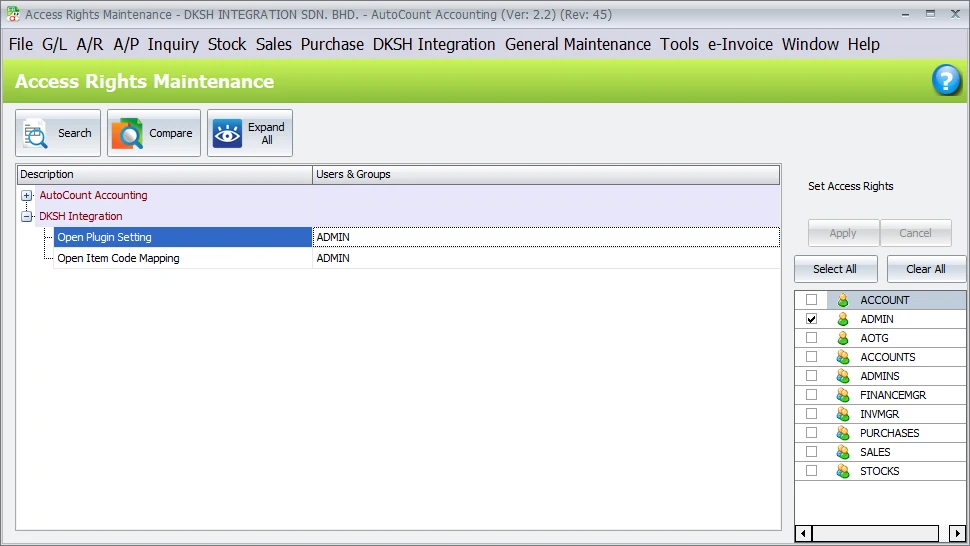970x546 pixels.
Task: Check the FINANCEMGR group checkbox
Action: pyautogui.click(x=812, y=395)
